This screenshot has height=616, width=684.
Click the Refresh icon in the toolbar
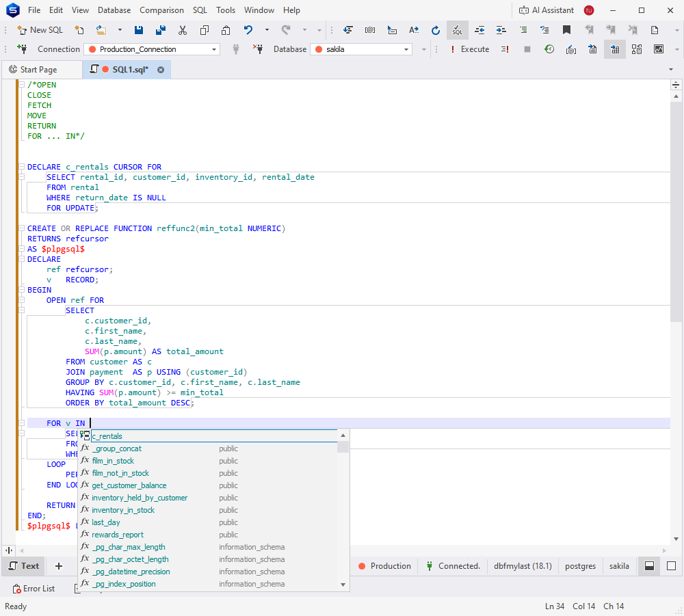coord(436,30)
